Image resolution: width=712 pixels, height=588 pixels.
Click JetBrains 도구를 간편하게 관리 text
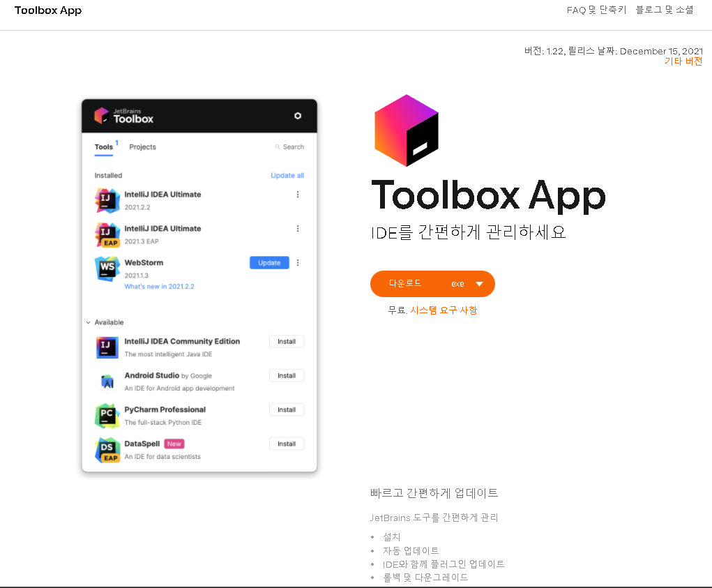(x=434, y=518)
